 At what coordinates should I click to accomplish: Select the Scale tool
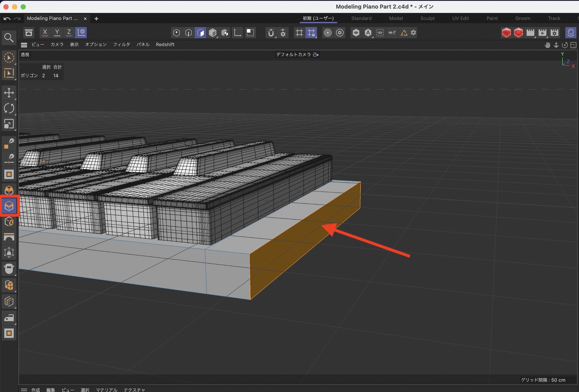point(9,124)
